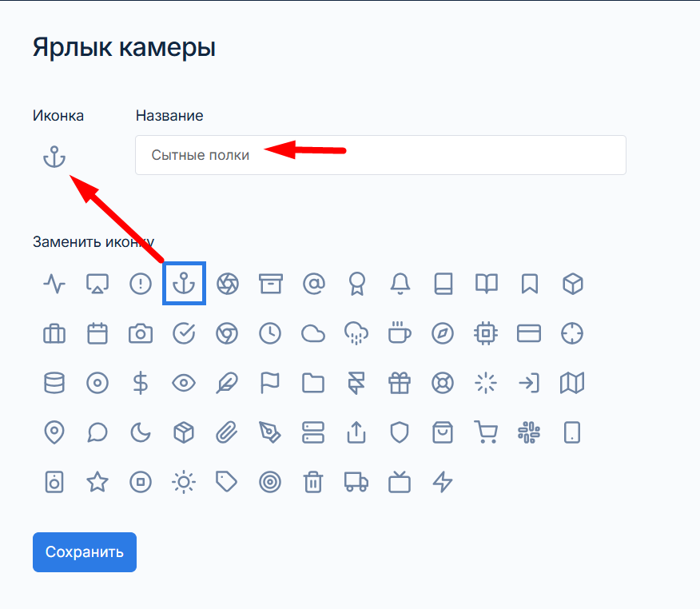
Task: Choose the bell icon
Action: click(x=400, y=284)
